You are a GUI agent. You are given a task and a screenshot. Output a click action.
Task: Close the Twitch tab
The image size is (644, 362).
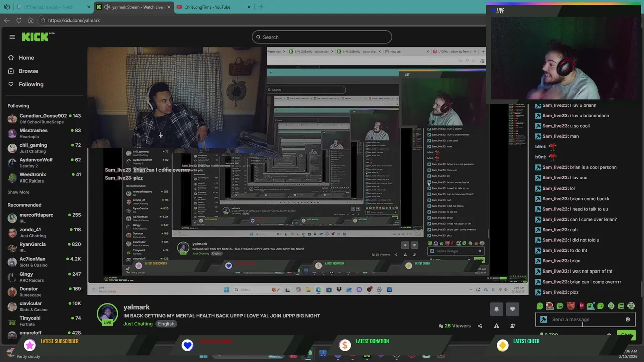(x=89, y=7)
